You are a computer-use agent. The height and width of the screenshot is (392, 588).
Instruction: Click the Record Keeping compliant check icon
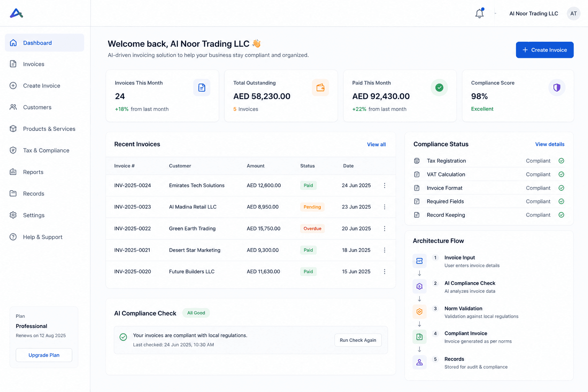(561, 215)
